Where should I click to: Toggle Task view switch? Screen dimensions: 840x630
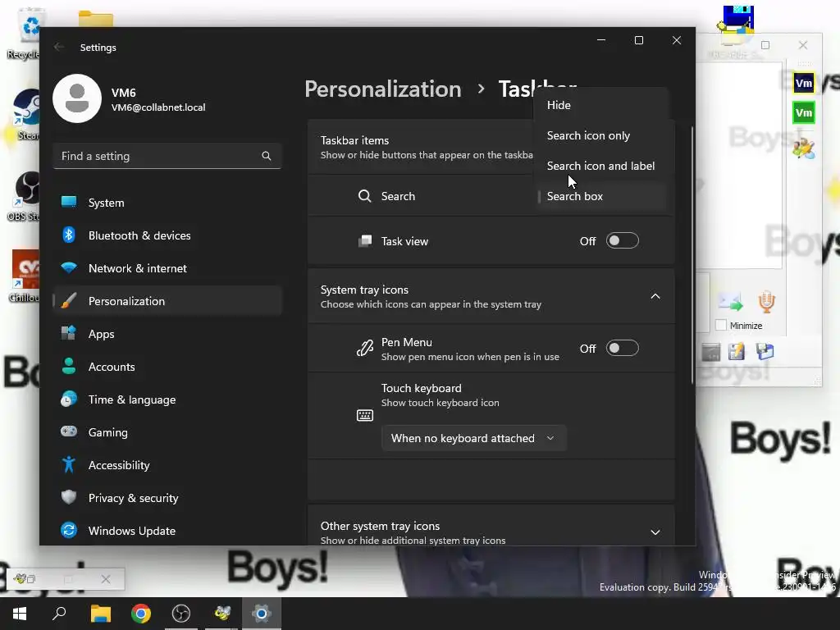tap(622, 241)
